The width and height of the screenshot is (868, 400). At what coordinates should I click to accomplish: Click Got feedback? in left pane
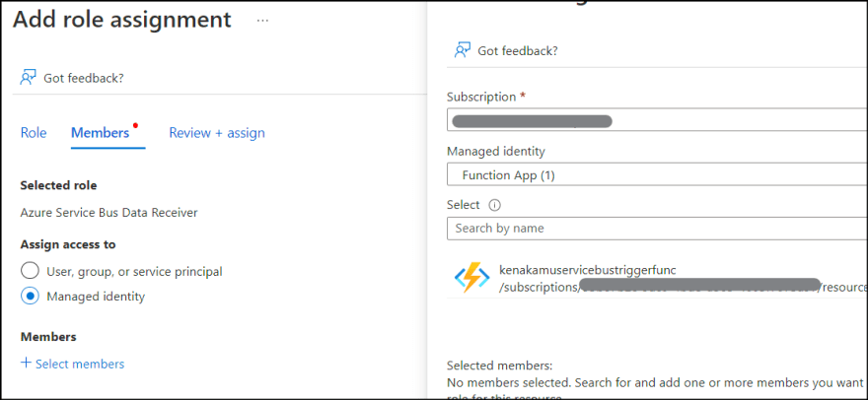click(84, 78)
